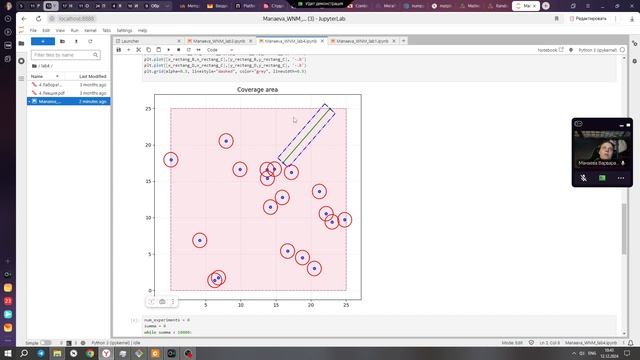Interrupt the kernel with the stop icon
Viewport: 640px width, 360px height.
(178, 50)
